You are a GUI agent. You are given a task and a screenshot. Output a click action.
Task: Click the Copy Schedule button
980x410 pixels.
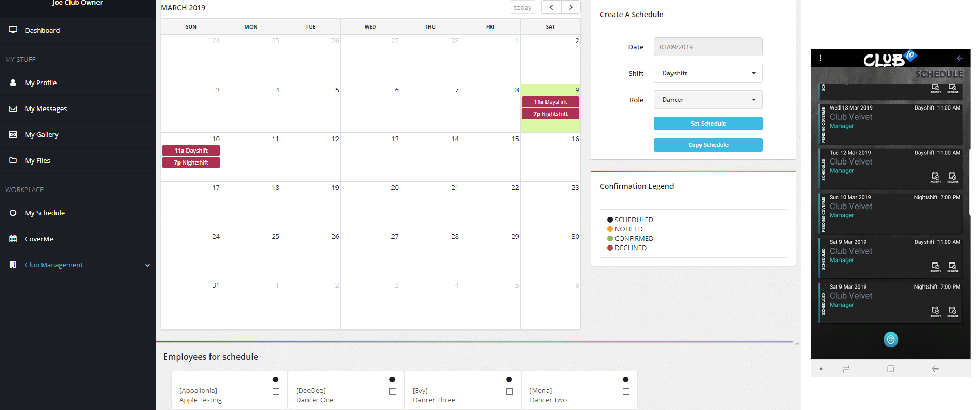click(708, 145)
